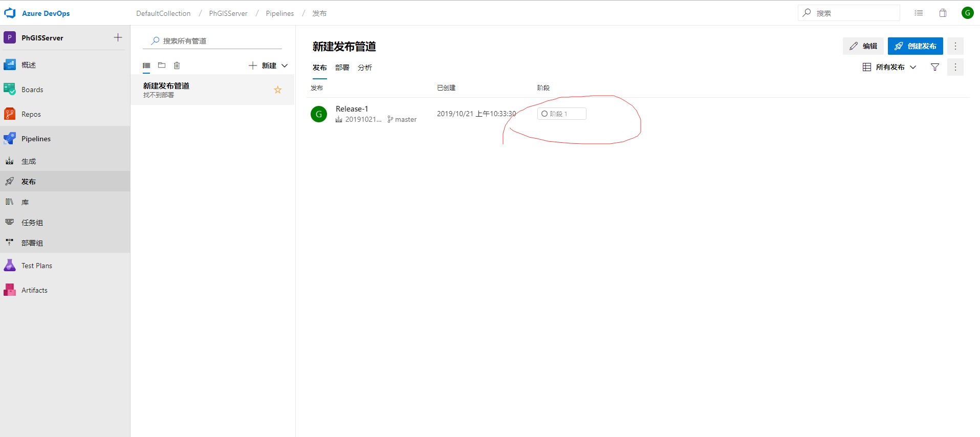Screen dimensions: 980x437
Task: Open more options beside 创建发布 button
Action: tap(955, 46)
